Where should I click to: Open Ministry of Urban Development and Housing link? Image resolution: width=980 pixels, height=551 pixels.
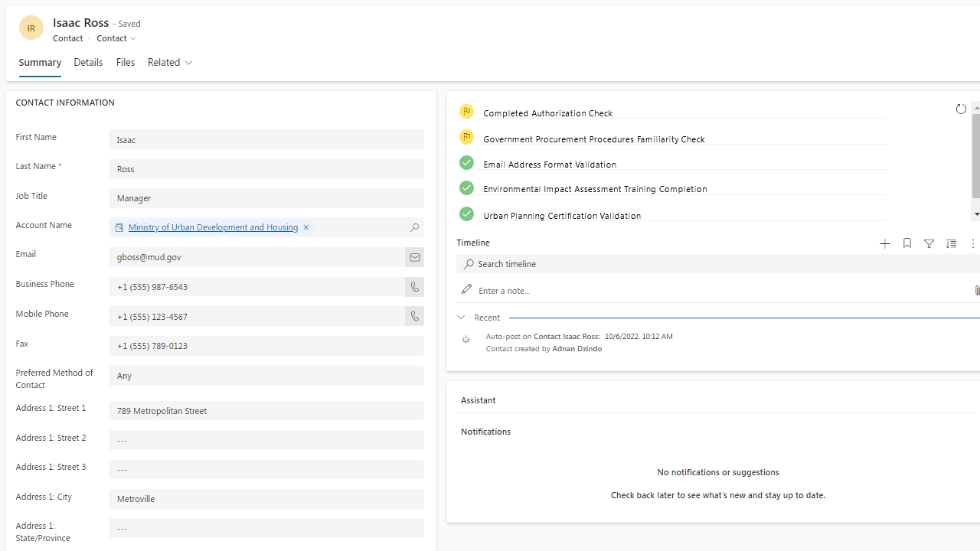pyautogui.click(x=213, y=227)
